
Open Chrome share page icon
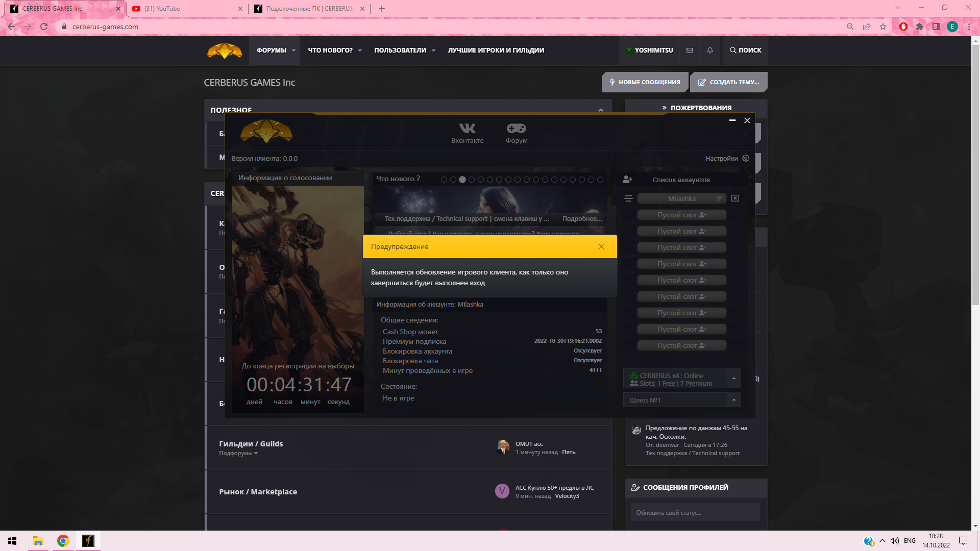[867, 27]
